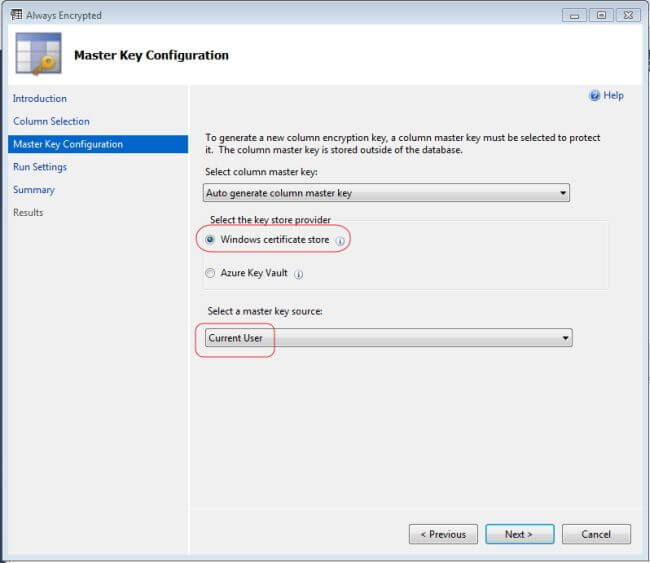Viewport: 650px width, 563px height.
Task: Open the master key source dropdown
Action: (x=389, y=338)
